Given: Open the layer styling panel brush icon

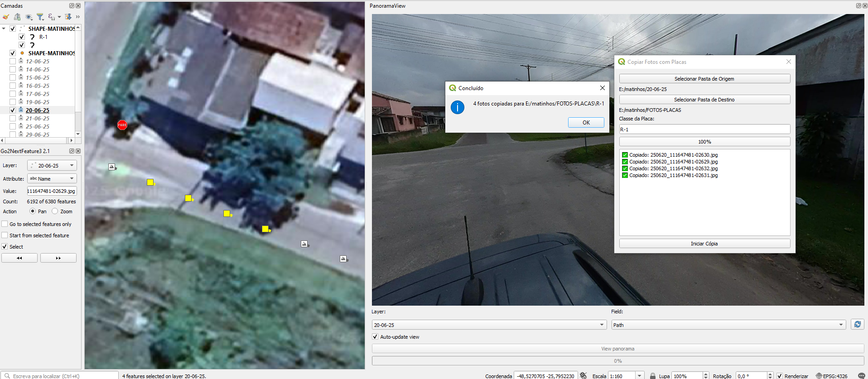Looking at the screenshot, I should click(x=6, y=17).
